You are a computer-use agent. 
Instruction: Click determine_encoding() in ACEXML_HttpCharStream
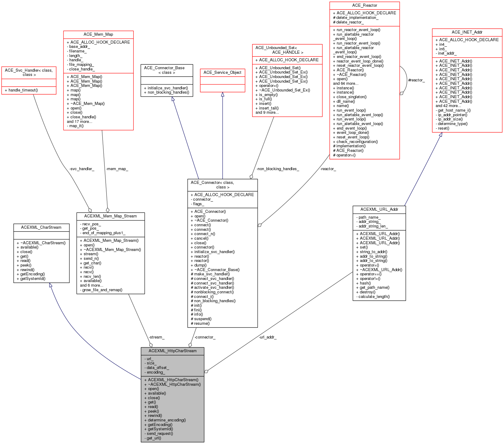pyautogui.click(x=167, y=420)
